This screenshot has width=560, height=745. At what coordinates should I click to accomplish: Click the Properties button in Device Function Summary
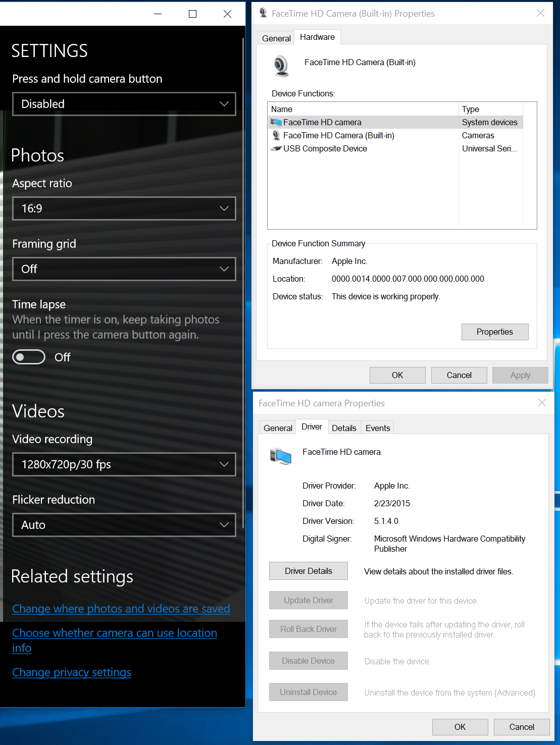495,332
